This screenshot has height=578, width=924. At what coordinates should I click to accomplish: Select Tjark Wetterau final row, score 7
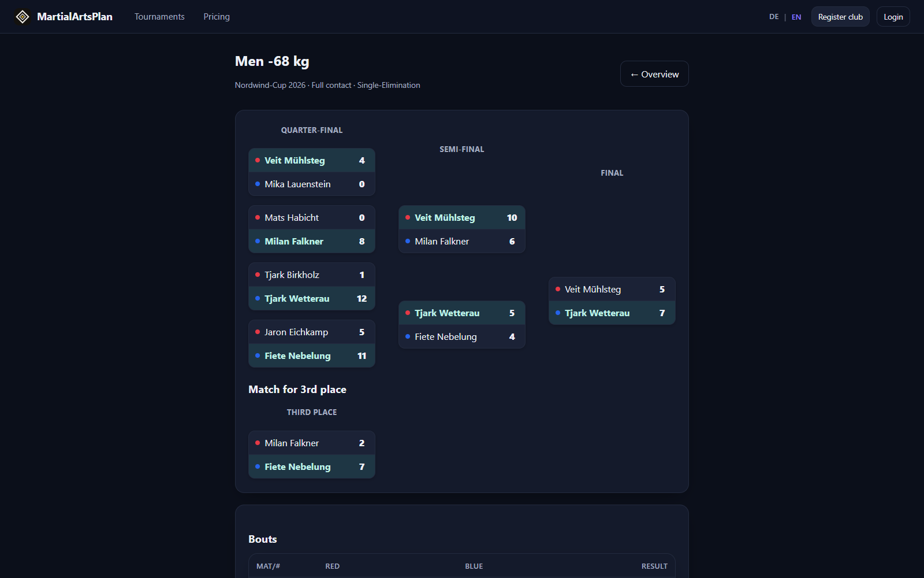click(612, 313)
